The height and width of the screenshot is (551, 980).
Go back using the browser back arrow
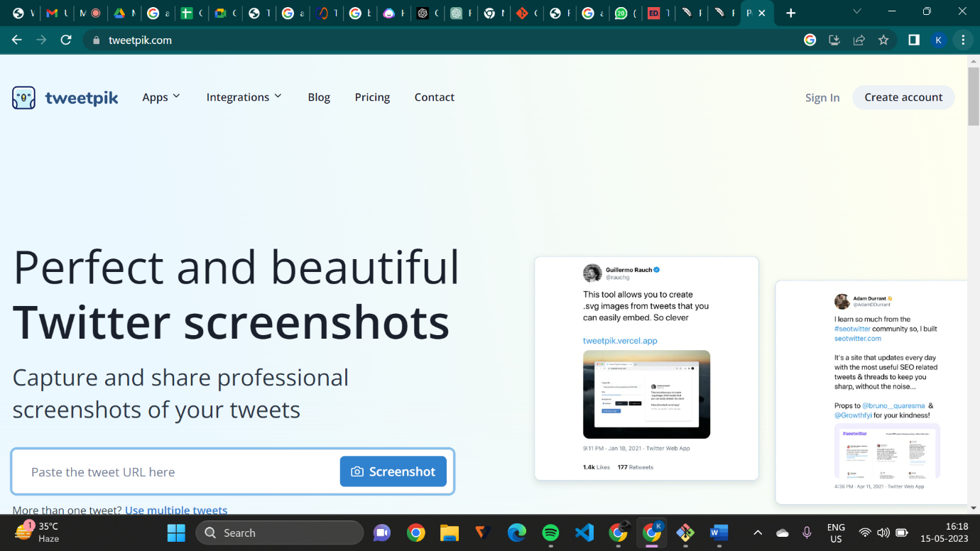coord(17,40)
